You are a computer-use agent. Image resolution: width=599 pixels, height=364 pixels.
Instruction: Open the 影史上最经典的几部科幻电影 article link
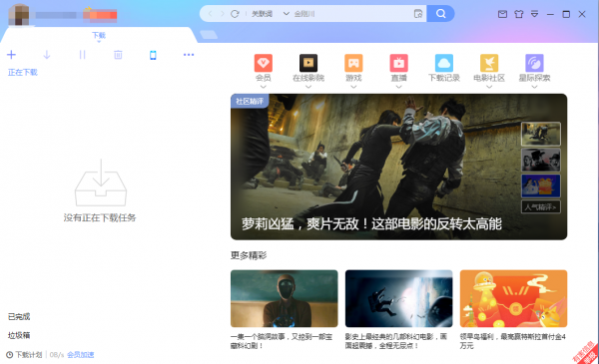coord(395,341)
